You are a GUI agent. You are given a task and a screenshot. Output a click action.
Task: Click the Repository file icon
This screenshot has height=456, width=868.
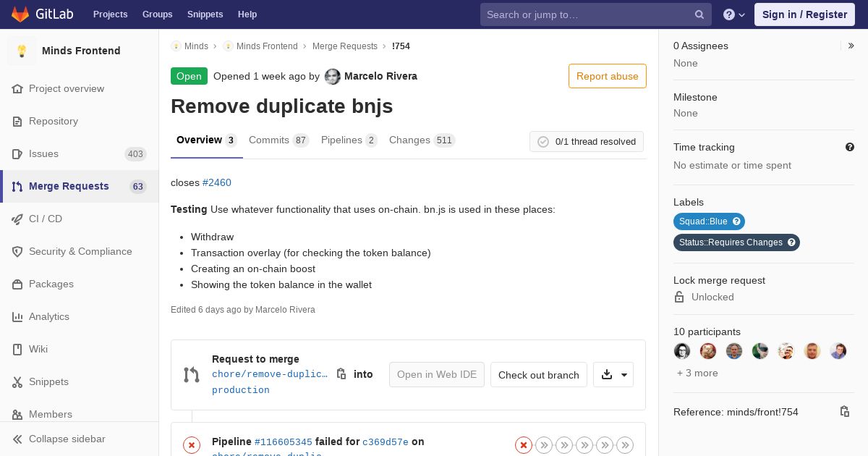tap(17, 122)
